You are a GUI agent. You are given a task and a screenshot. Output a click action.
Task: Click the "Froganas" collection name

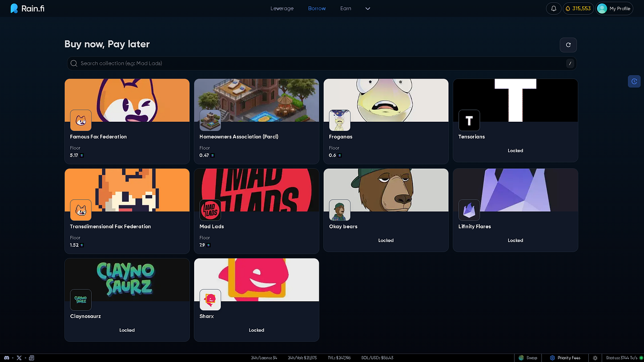(340, 137)
